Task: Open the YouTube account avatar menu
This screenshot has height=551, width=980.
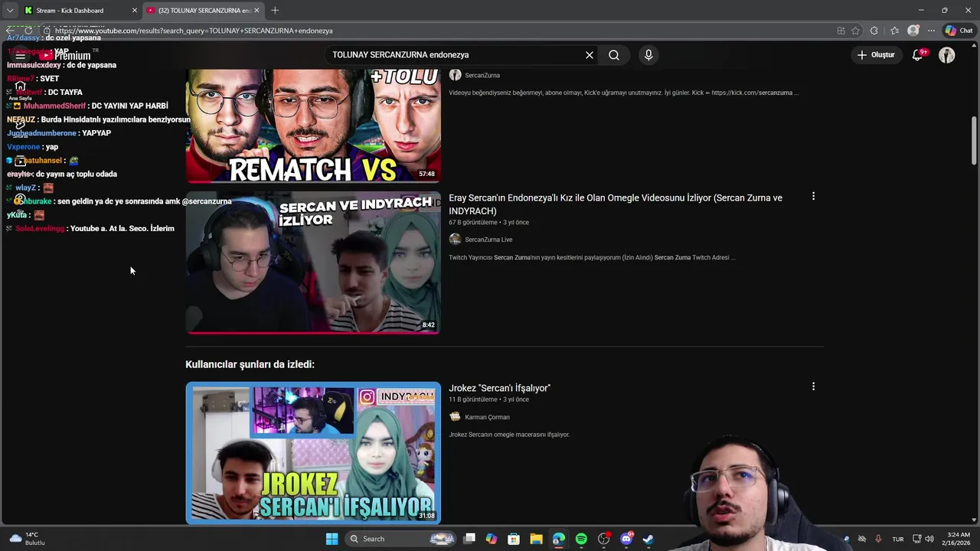Action: tap(947, 55)
